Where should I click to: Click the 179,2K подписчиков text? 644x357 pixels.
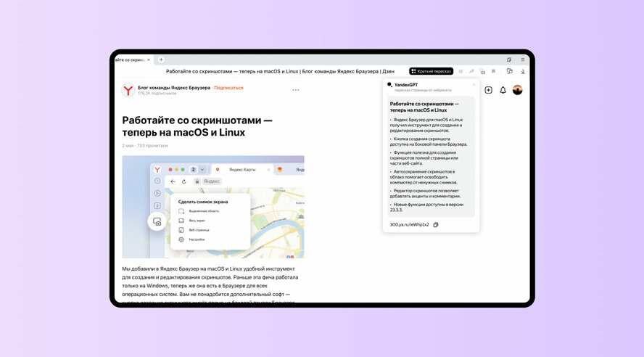tap(157, 94)
